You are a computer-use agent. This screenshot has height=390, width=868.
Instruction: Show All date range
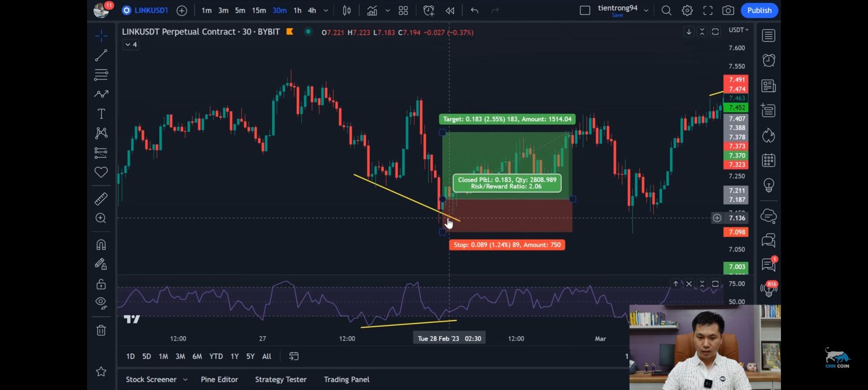click(x=267, y=356)
